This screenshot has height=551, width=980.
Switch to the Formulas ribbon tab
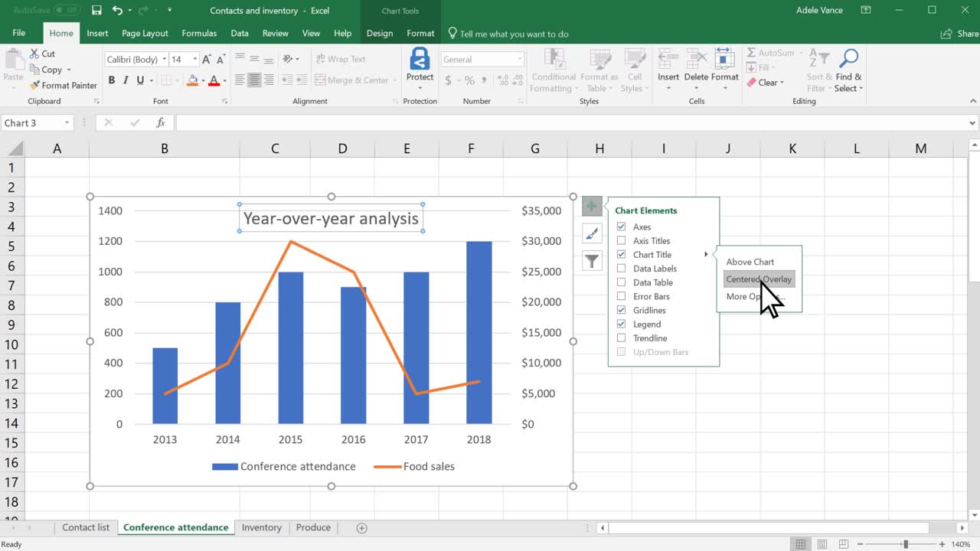pos(199,33)
